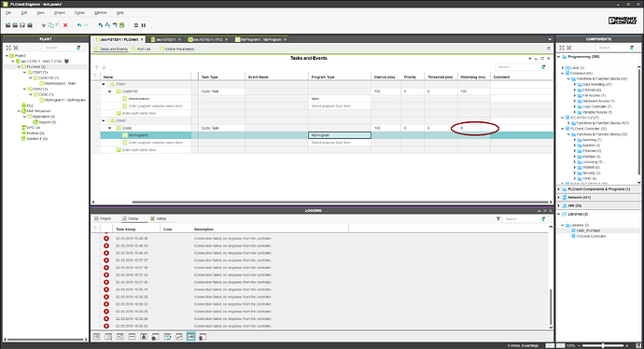This screenshot has width=644, height=349.
Task: Click the MyProgram program type cell
Action: click(x=340, y=135)
